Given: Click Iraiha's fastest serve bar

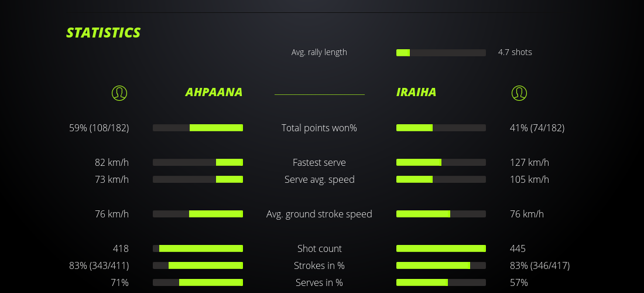Looking at the screenshot, I should (x=441, y=162).
